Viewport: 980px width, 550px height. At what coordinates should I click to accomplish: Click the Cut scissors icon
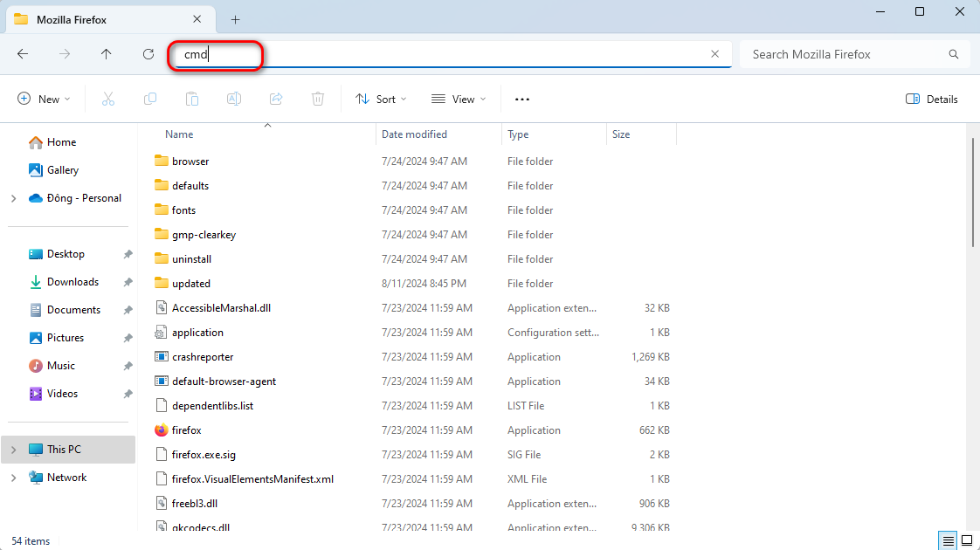[108, 99]
